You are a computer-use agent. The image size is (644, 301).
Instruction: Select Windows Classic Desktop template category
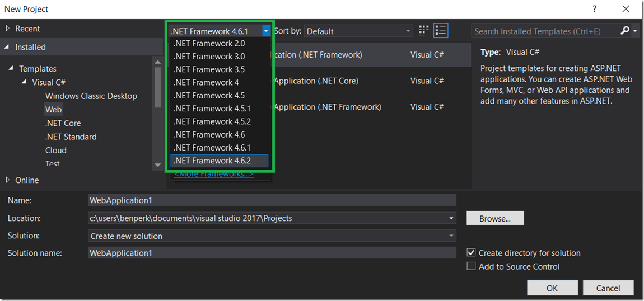[x=91, y=96]
